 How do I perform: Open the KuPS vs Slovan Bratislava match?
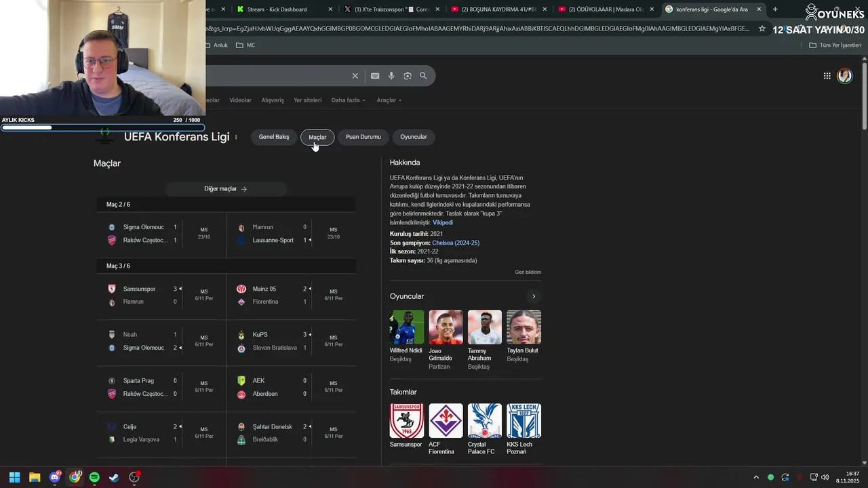[x=292, y=341]
